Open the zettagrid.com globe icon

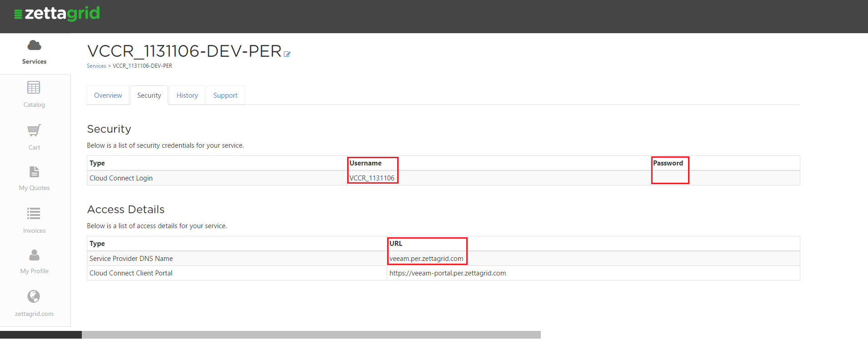coord(34,296)
